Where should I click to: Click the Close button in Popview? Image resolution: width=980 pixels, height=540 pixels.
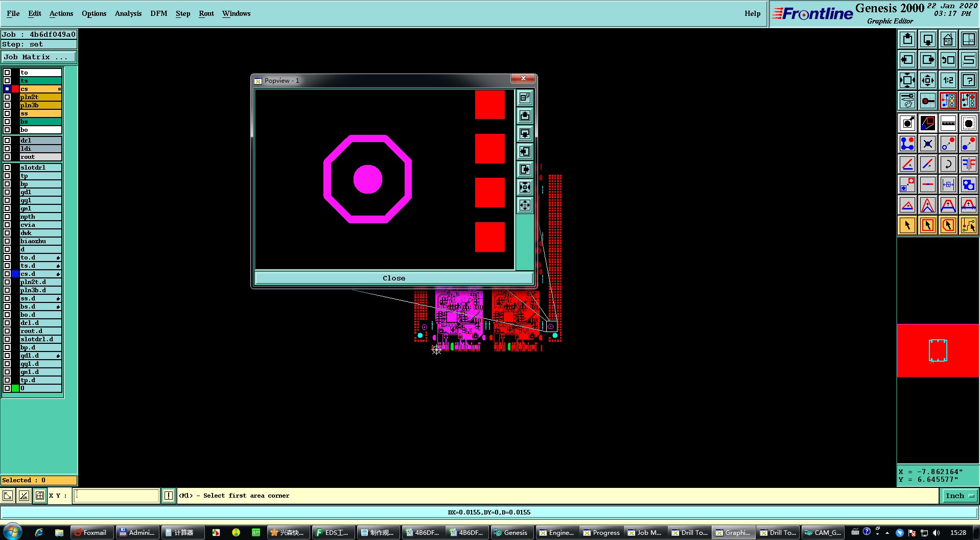click(x=394, y=278)
